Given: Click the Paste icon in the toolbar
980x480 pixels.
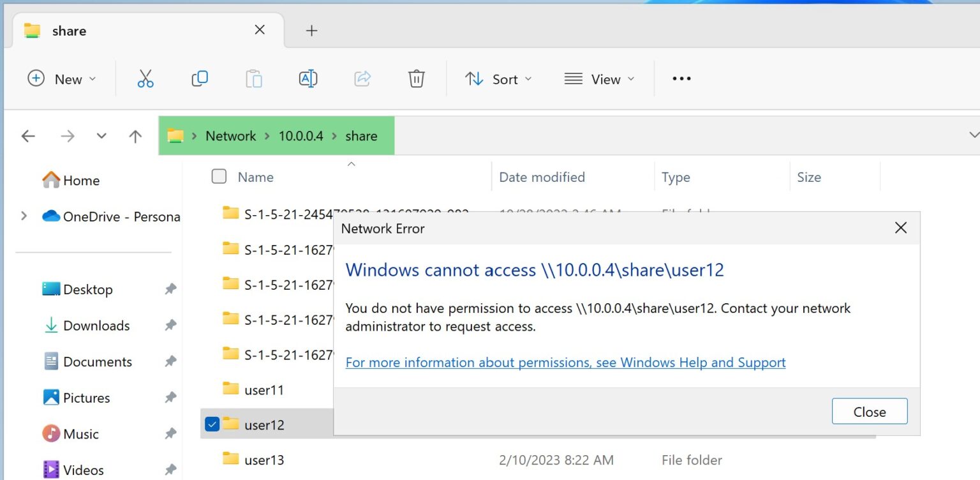Looking at the screenshot, I should (x=253, y=78).
